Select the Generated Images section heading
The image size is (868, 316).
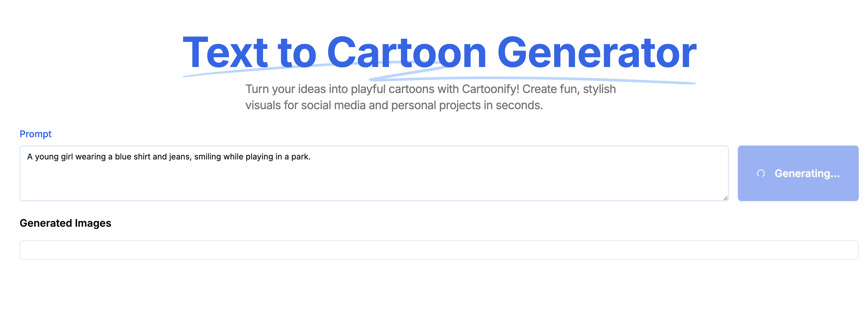click(x=66, y=223)
